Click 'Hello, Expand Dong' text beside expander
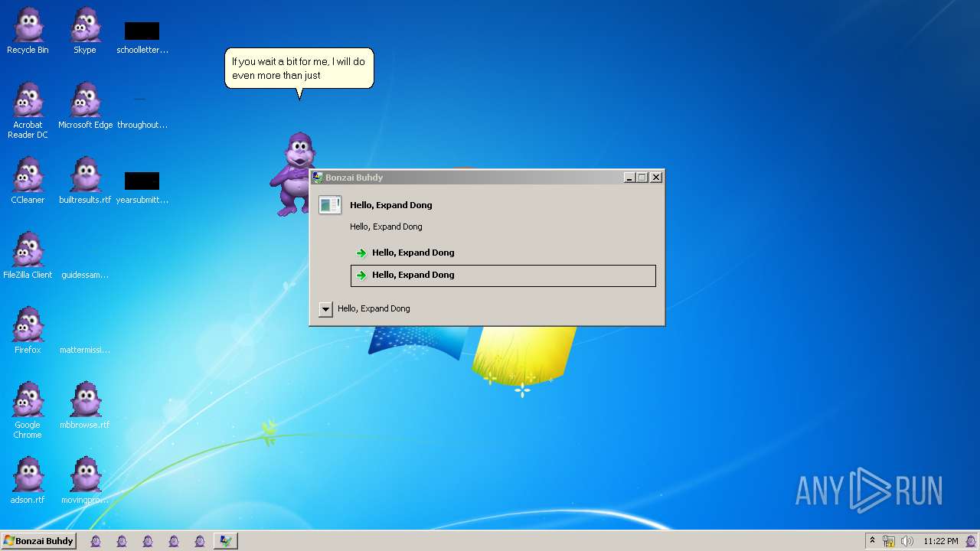980x551 pixels. pos(374,308)
